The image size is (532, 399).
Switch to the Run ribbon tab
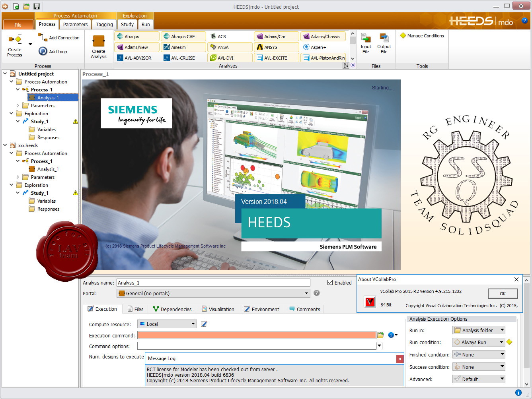coord(146,24)
